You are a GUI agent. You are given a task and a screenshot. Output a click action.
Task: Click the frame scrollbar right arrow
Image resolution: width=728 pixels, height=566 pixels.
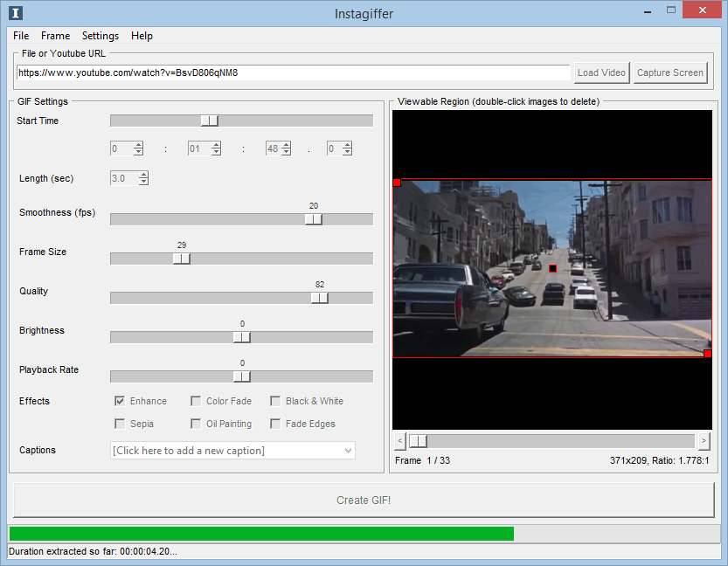(704, 441)
